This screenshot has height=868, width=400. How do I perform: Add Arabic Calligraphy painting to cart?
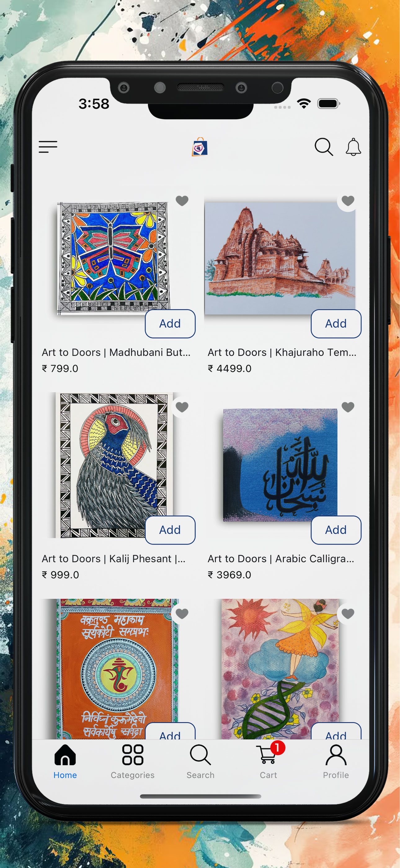(x=336, y=530)
